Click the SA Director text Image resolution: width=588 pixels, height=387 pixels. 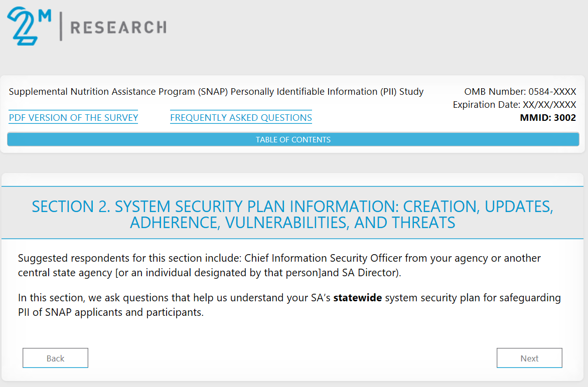point(369,273)
